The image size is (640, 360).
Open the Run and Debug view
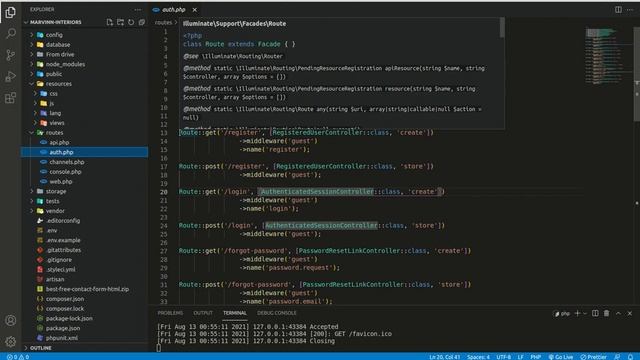11,76
